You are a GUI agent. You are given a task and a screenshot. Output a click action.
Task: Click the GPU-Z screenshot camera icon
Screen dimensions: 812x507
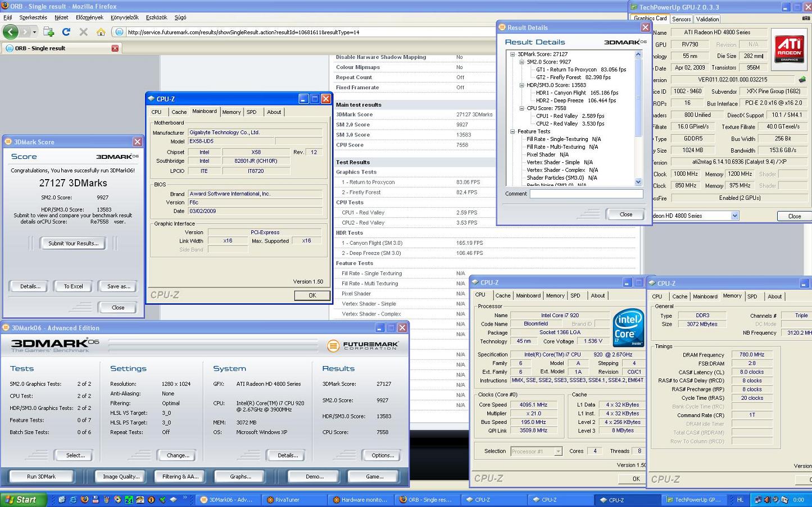coord(806,19)
